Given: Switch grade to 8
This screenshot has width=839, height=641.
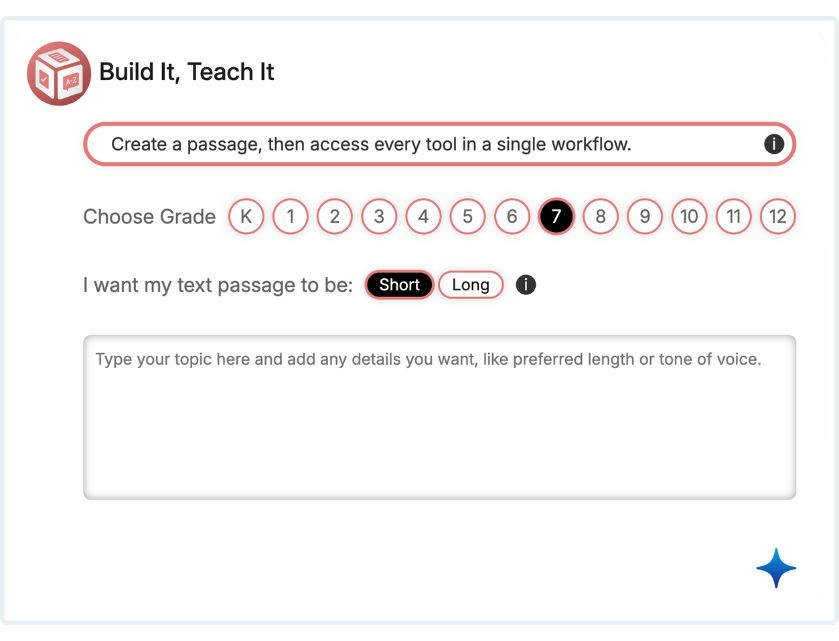Looking at the screenshot, I should [600, 217].
